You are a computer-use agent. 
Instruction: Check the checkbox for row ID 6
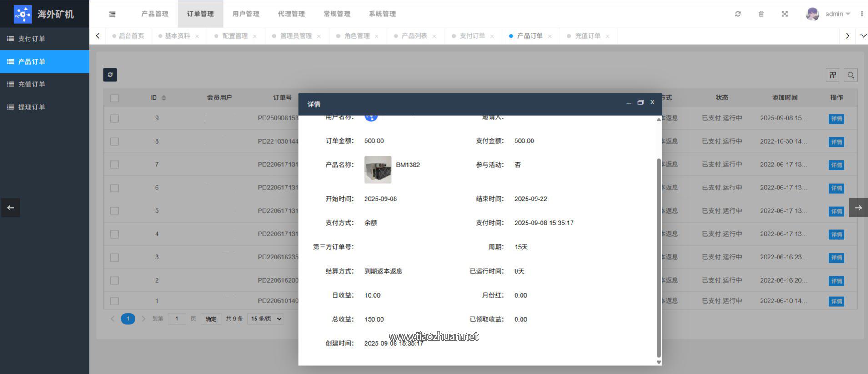pyautogui.click(x=115, y=188)
